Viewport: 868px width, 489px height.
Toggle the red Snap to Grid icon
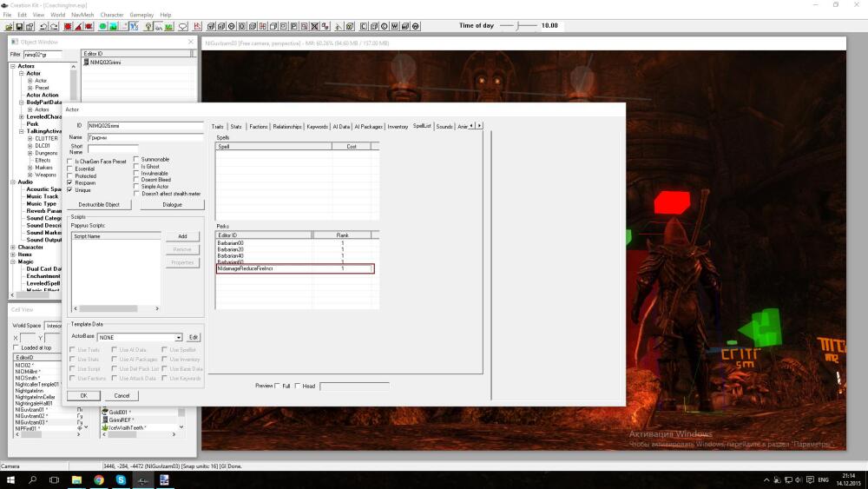point(68,26)
